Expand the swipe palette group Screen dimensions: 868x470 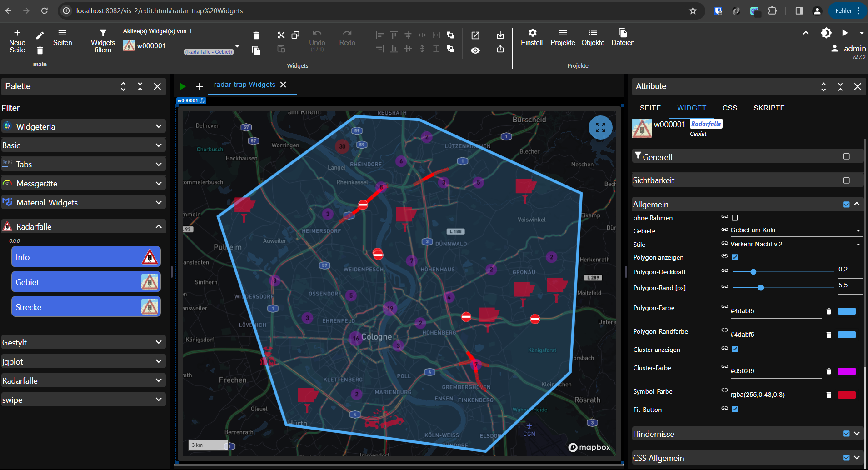(x=83, y=400)
